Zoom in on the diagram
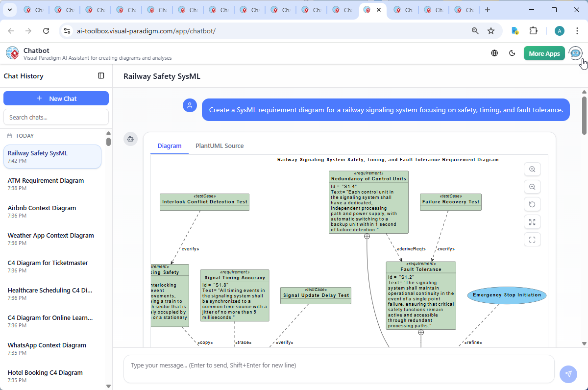 [532, 169]
